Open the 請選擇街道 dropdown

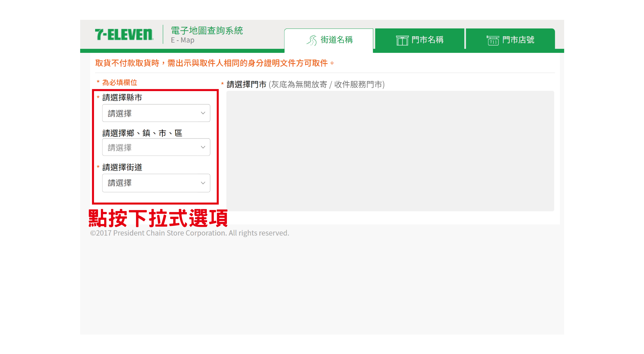(x=156, y=183)
